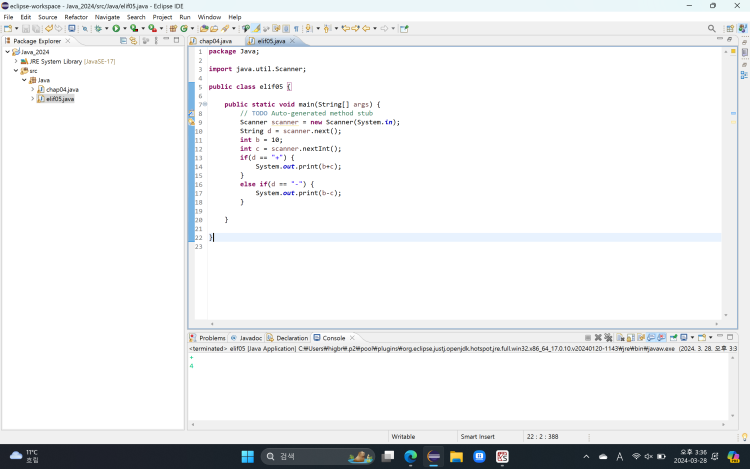Toggle Show Whitespace Characters paragraph icon
Viewport: 750px width, 469px height.
tap(296, 29)
